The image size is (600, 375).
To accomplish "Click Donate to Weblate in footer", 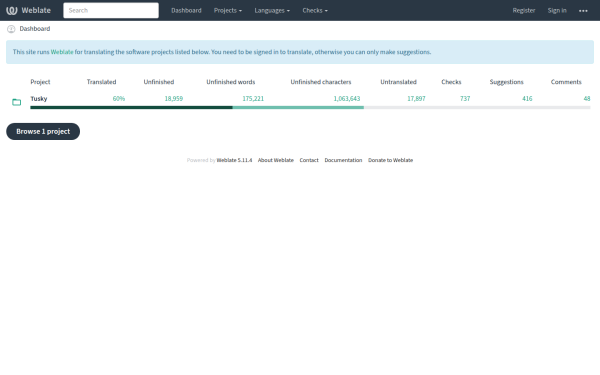I will 390,160.
